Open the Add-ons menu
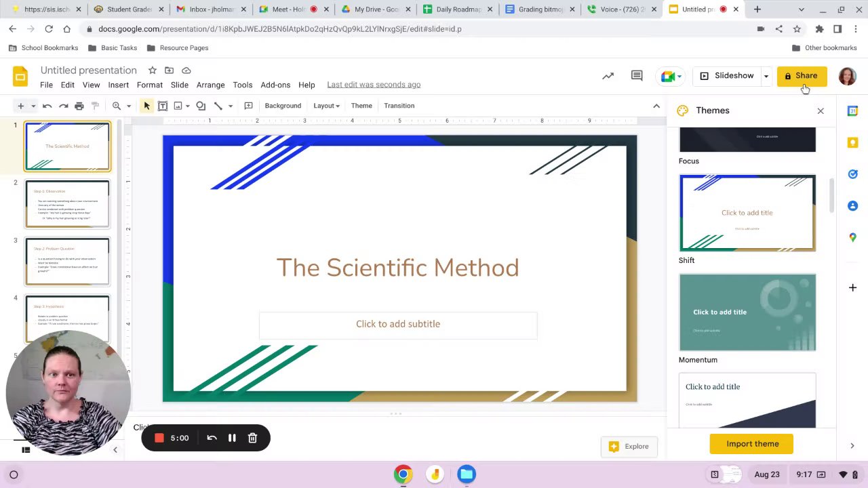 coord(275,85)
